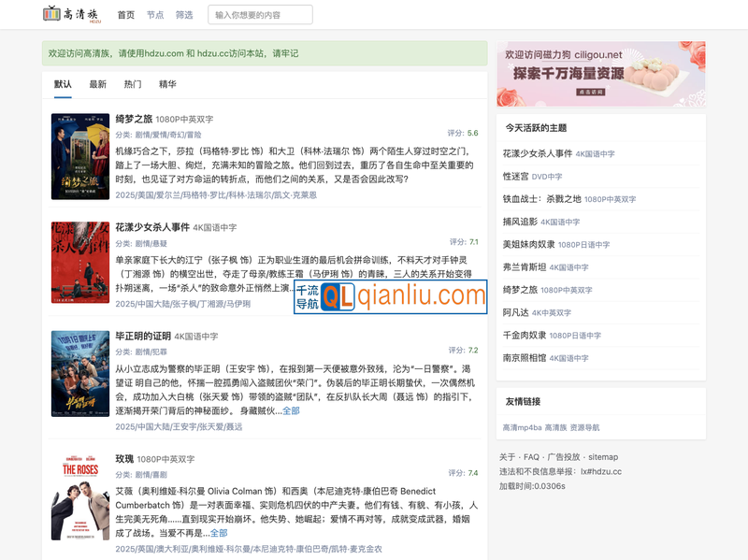Open 铁血战士：杀戮之地 in active topics
Image resolution: width=748 pixels, height=560 pixels.
pyautogui.click(x=541, y=199)
